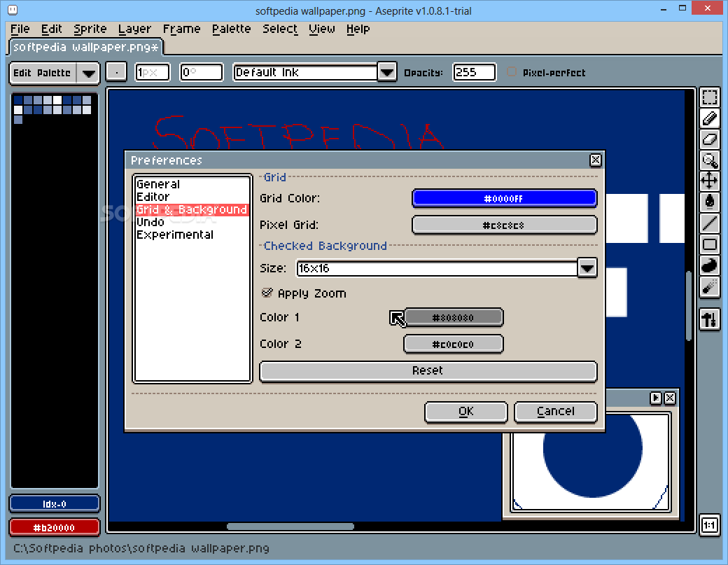The height and width of the screenshot is (565, 728).
Task: Click the background color #b20000 swatch
Action: pyautogui.click(x=55, y=527)
